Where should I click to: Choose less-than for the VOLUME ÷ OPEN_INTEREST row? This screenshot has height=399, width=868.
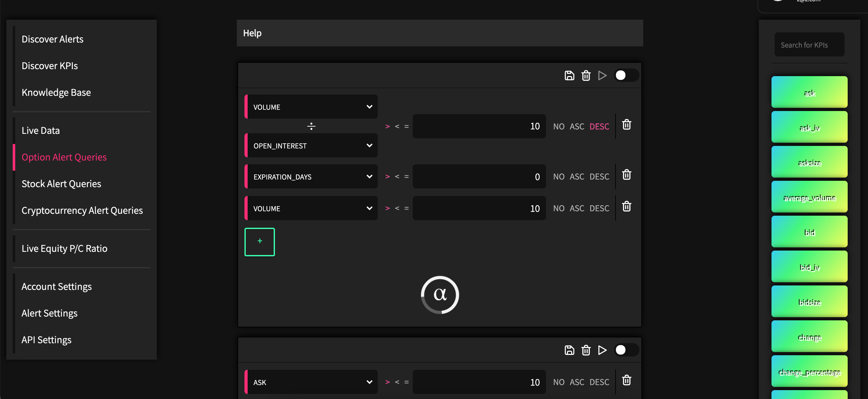pos(397,126)
